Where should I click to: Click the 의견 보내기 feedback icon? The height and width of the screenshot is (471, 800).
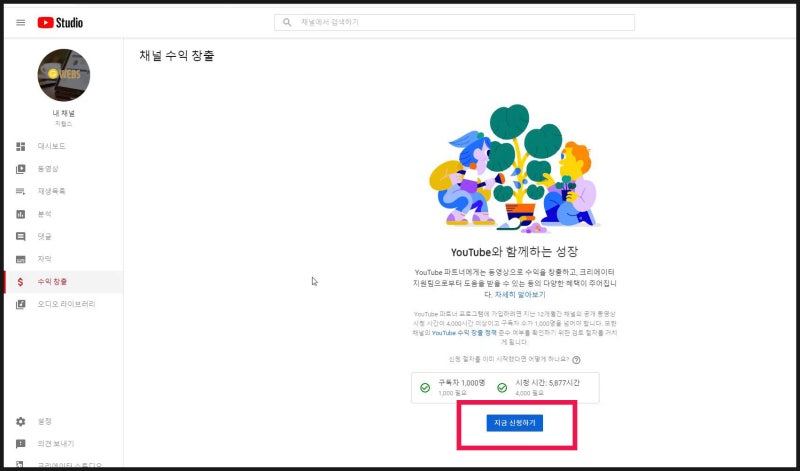point(20,444)
